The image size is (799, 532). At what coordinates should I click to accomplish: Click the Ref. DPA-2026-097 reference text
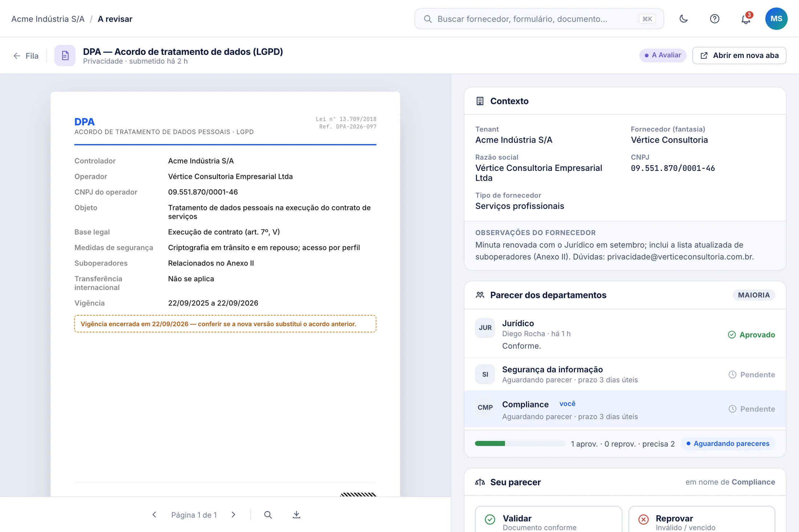click(348, 127)
